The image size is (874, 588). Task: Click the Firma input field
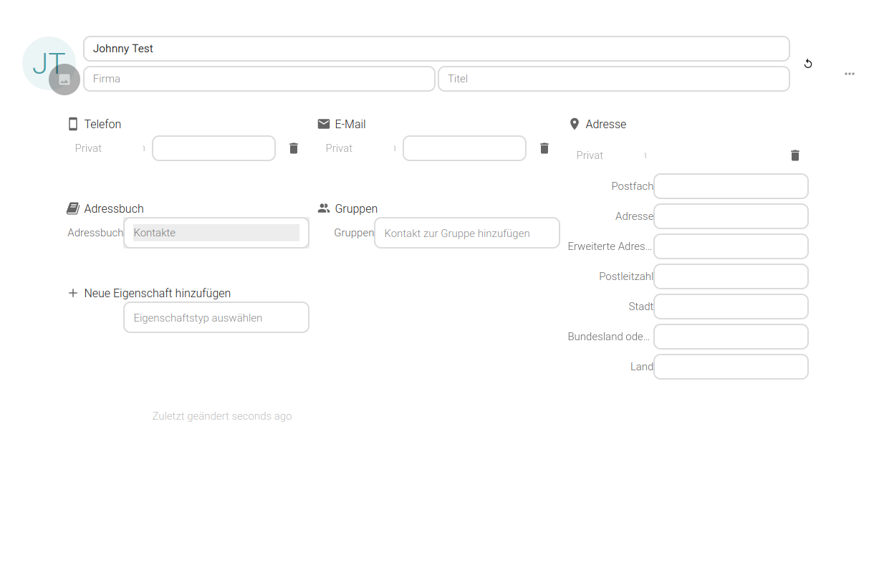[x=259, y=79]
